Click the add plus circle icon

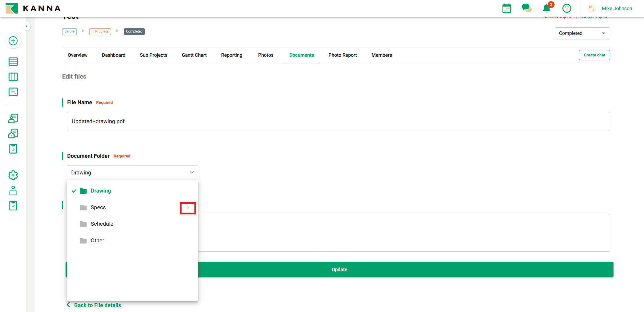pos(13,41)
